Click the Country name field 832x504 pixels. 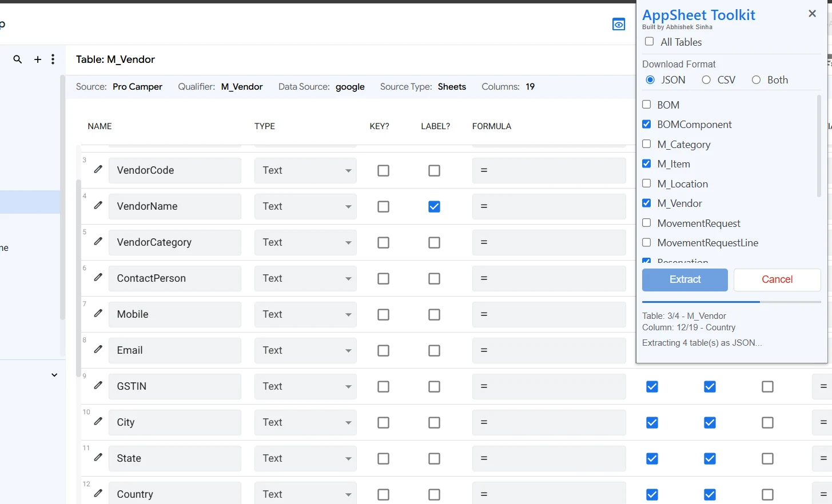[x=175, y=493]
